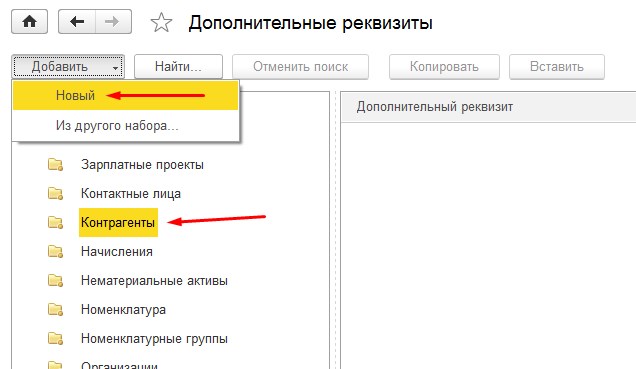This screenshot has width=636, height=369.
Task: Click folder icon beside Начисления
Action: [x=56, y=251]
